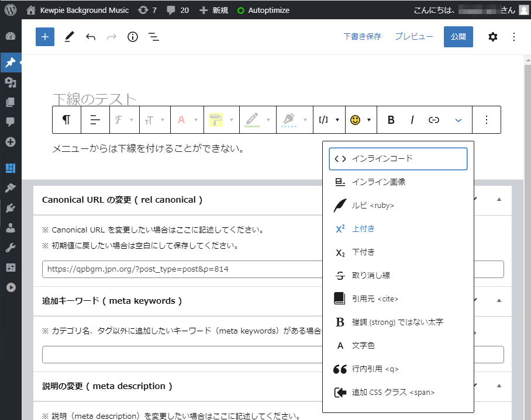Select 強調 (strong) ではない太字 item
The image size is (531, 420).
[398, 322]
